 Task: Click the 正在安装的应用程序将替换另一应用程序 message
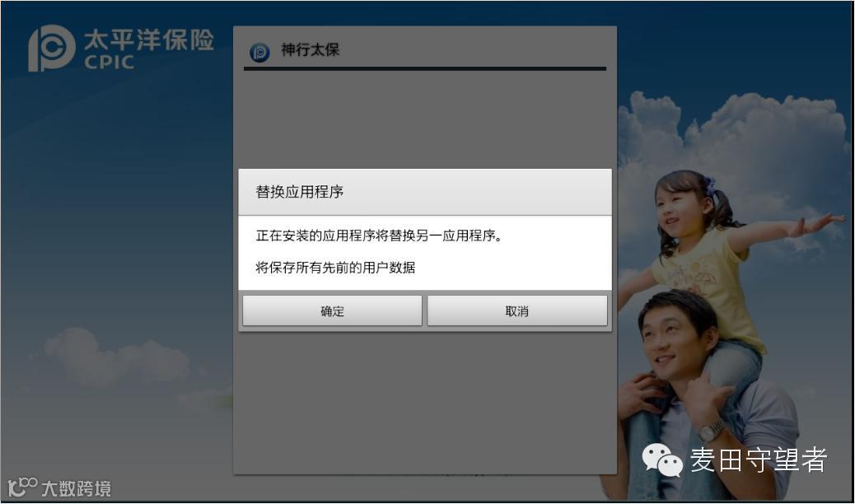click(379, 236)
